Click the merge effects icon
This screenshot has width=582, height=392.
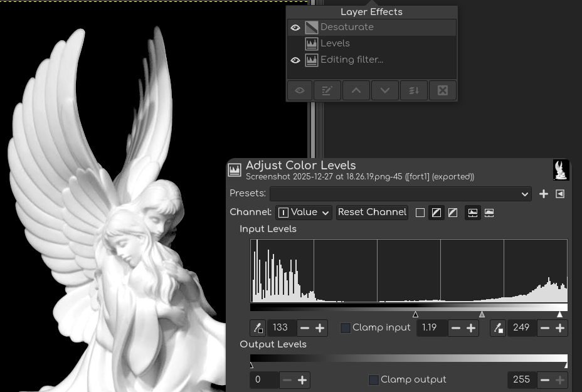pyautogui.click(x=414, y=90)
